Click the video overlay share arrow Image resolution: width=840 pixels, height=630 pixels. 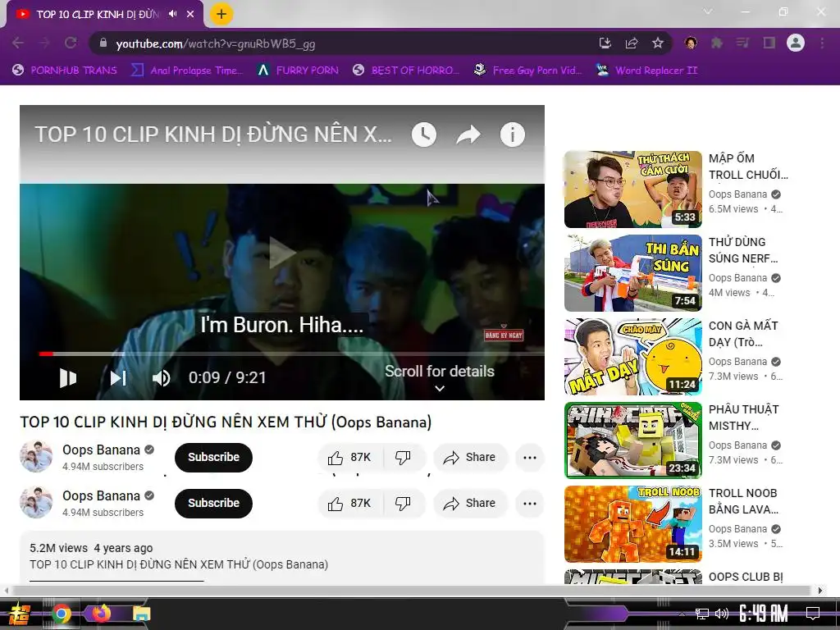pos(468,135)
